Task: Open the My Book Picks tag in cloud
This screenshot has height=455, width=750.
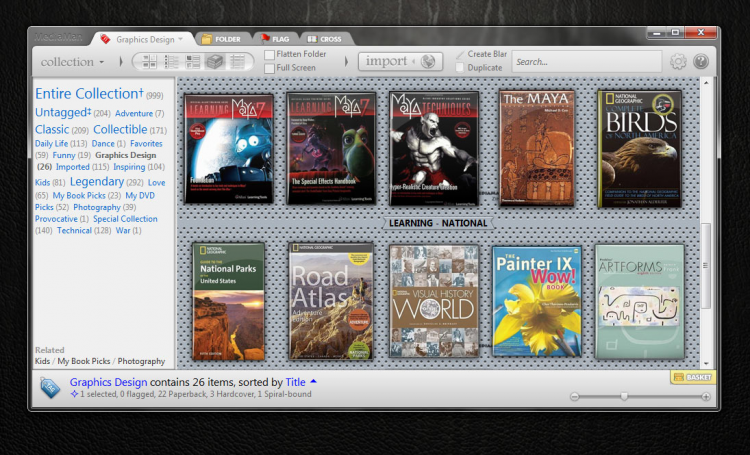Action: (79, 196)
